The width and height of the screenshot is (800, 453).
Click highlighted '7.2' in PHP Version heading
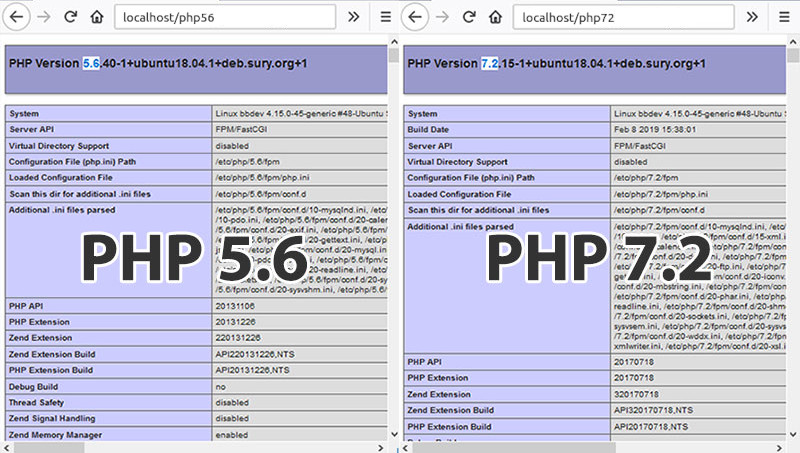(490, 63)
